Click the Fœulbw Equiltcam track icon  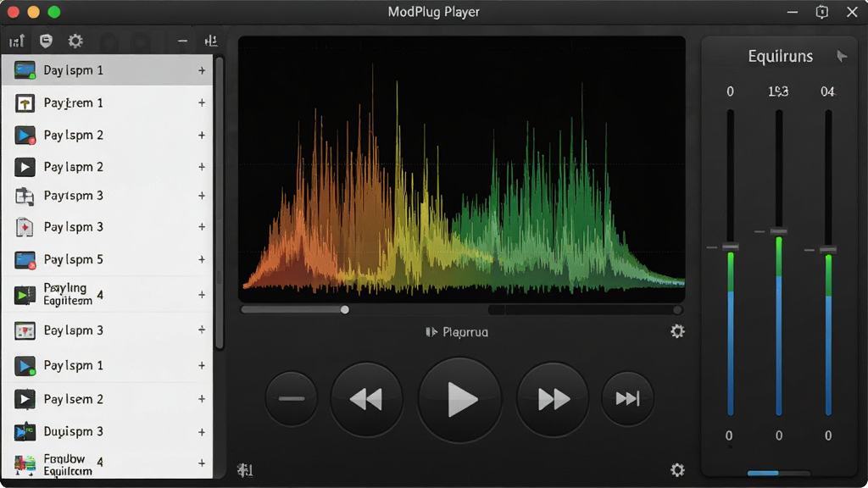tap(25, 465)
